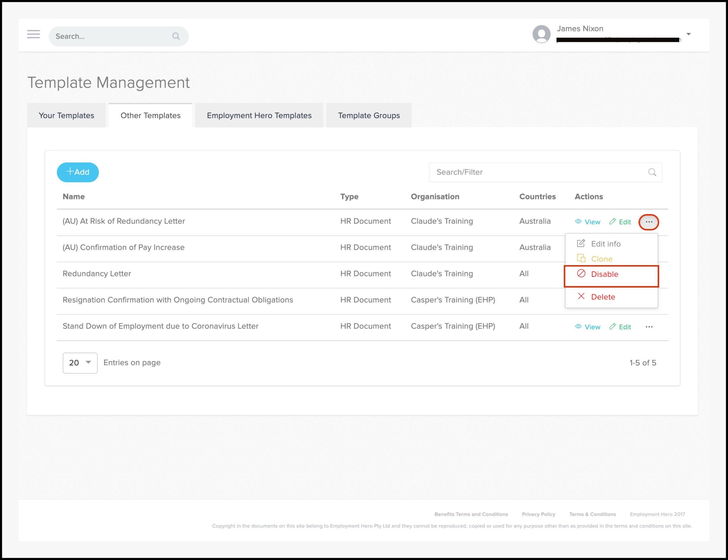
Task: Click Delete in the dropdown menu
Action: click(603, 297)
